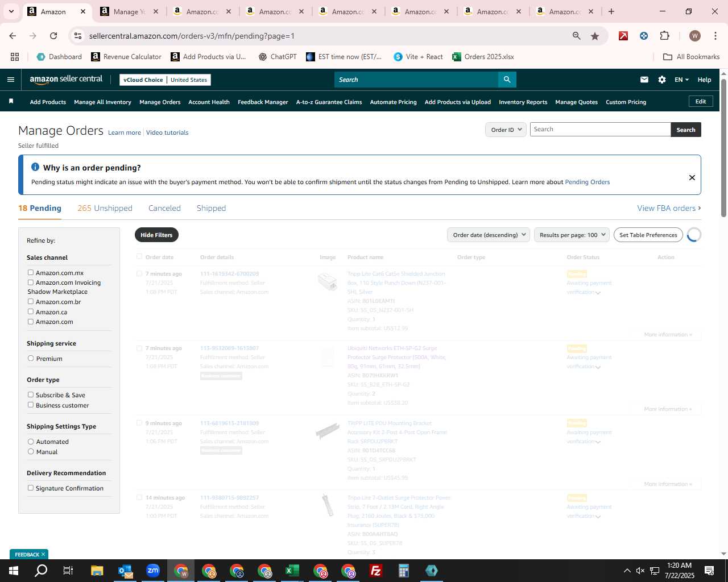Open the Results per page dropdown
The image size is (728, 582).
(x=572, y=235)
